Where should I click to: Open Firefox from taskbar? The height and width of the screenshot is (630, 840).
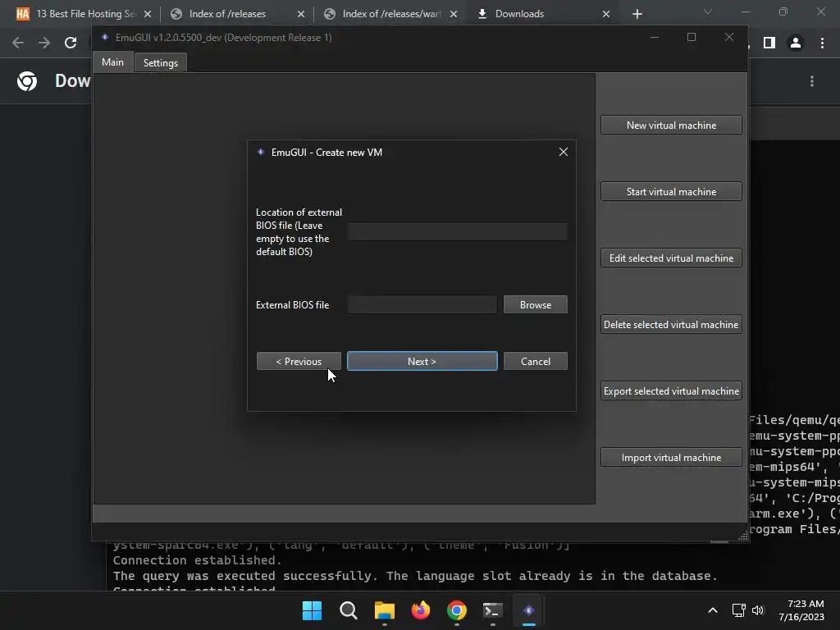coord(421,610)
